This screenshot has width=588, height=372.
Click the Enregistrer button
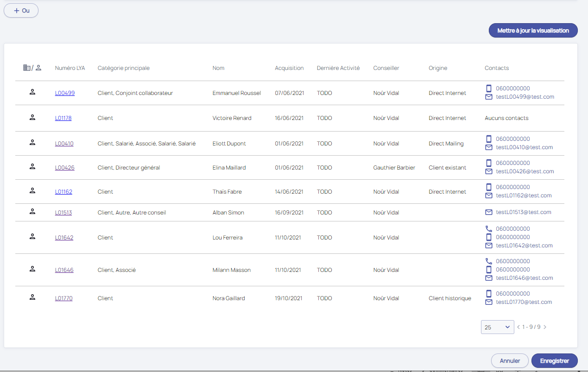tap(554, 361)
